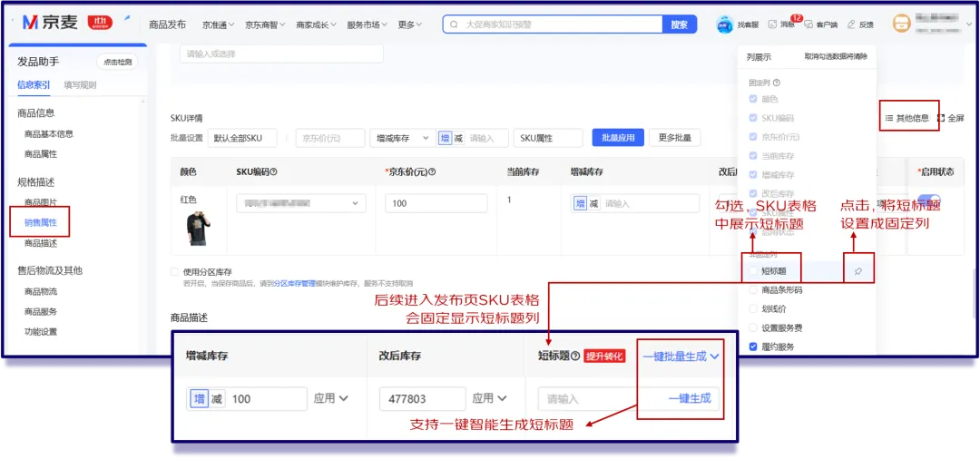Click the 改后库存 field showing 477803
The height and width of the screenshot is (459, 980).
(423, 398)
